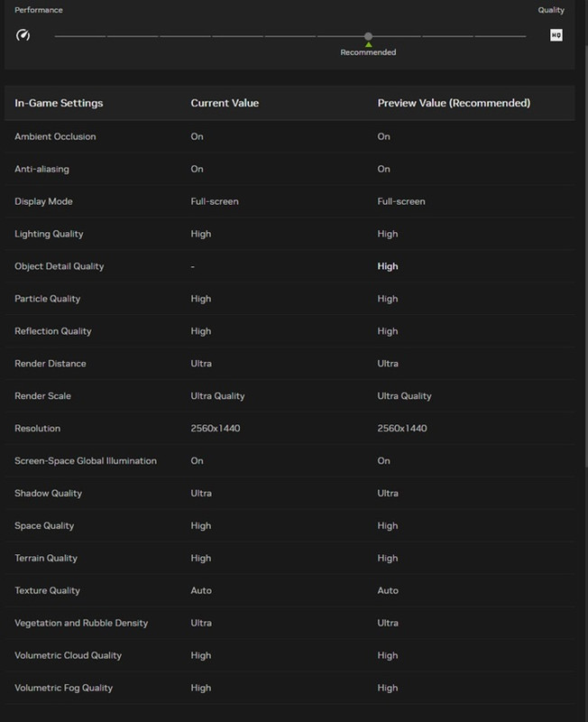Select the Volumetric Fog Quality row

pos(289,688)
